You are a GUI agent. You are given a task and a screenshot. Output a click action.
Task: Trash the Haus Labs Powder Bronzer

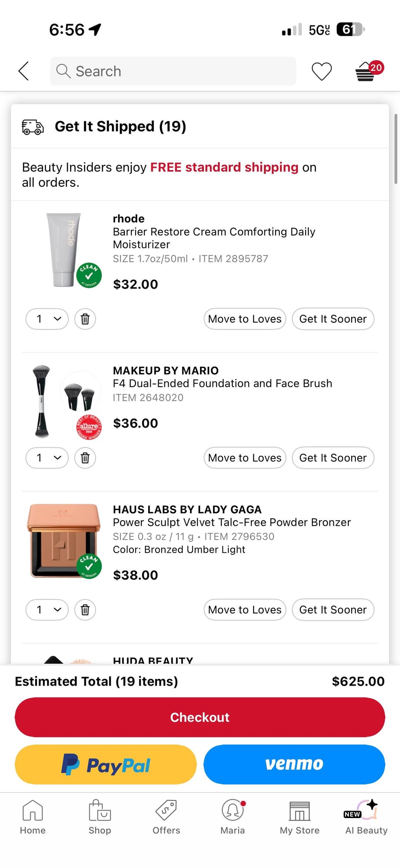point(85,610)
